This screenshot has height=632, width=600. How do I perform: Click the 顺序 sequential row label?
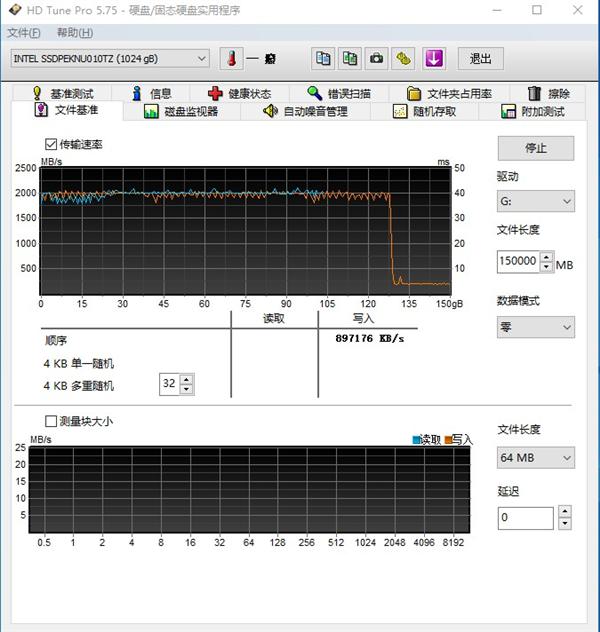click(56, 341)
